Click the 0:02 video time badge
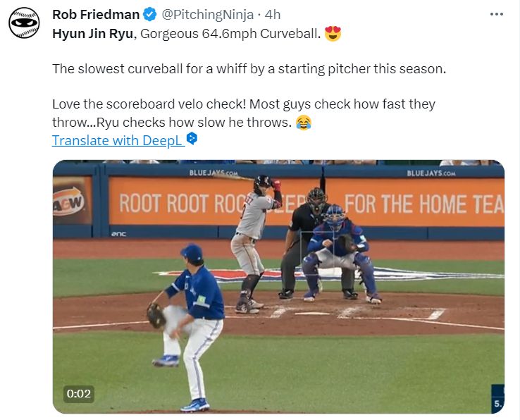 point(79,393)
